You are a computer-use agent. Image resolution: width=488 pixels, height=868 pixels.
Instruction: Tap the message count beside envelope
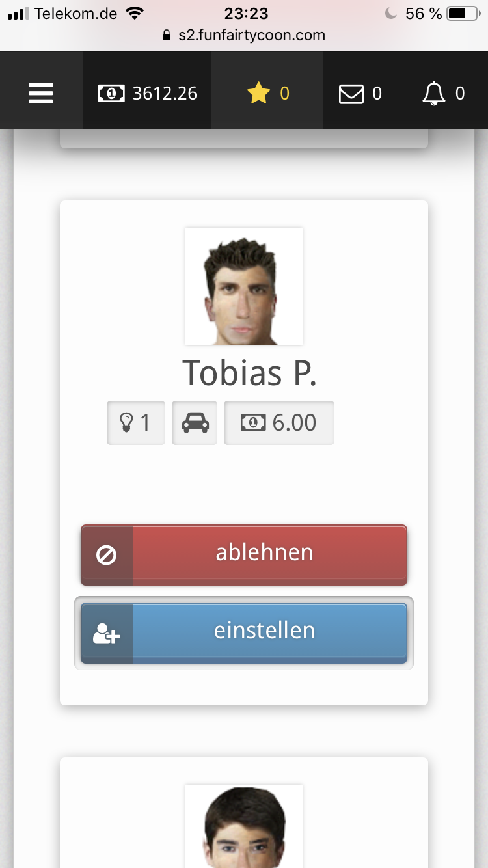(x=377, y=94)
